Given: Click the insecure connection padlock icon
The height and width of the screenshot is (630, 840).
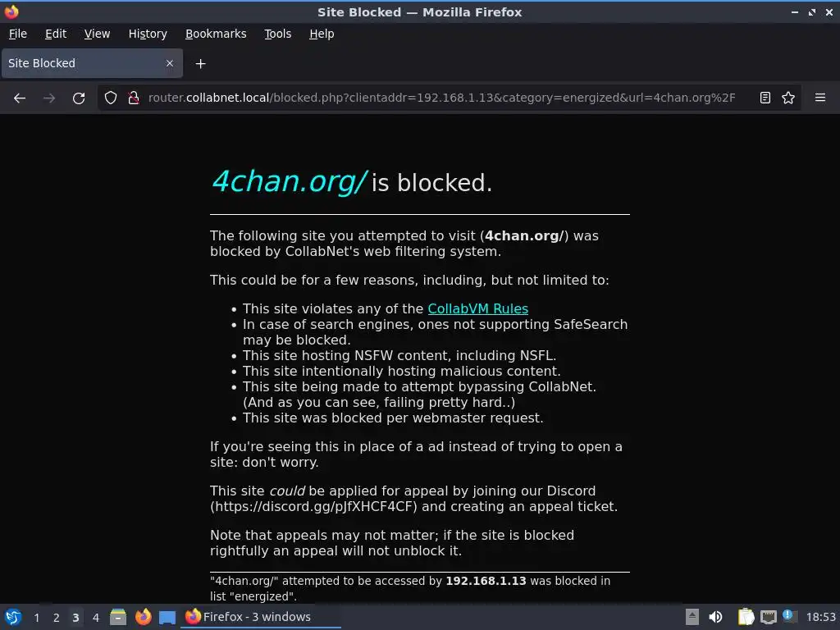Looking at the screenshot, I should point(134,98).
